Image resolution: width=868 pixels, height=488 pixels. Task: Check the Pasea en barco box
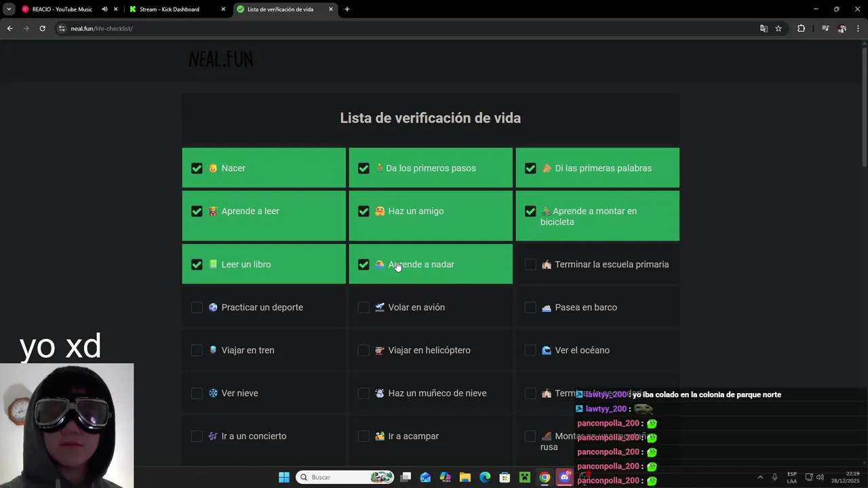click(x=530, y=308)
